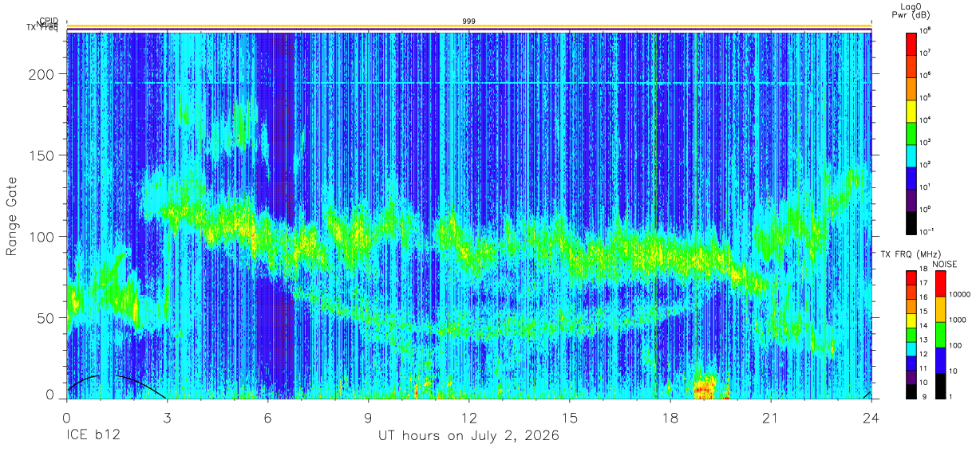Image resolution: width=980 pixels, height=452 pixels.
Task: Click the 'Lag0 Pwr (dB)' colorbar title
Action: tap(911, 10)
